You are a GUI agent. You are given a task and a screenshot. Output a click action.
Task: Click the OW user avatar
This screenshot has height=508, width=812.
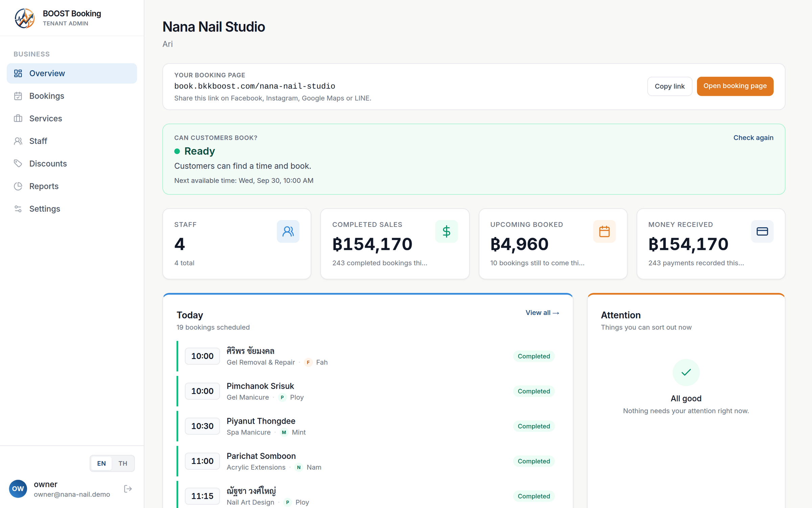18,489
